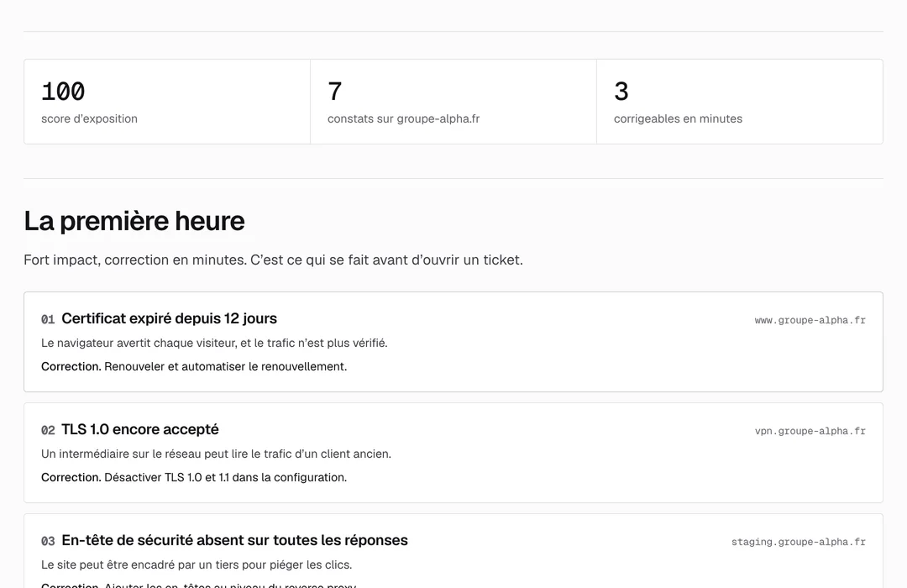This screenshot has width=907, height=588.
Task: Open finding 'En-tête de sécurité absent'
Action: click(234, 540)
